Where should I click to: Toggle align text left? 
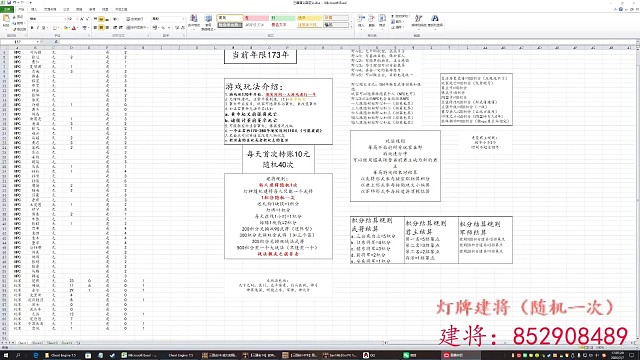96,28
